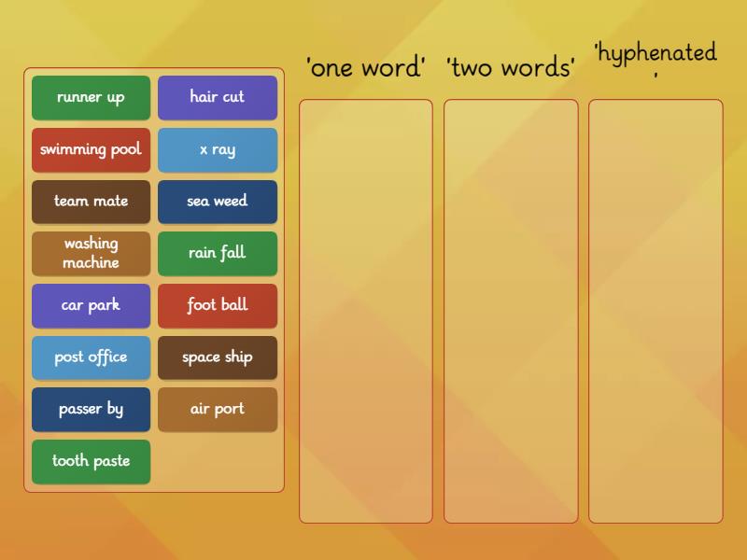
Task: Pick the 'washing machine' tile
Action: coord(91,253)
